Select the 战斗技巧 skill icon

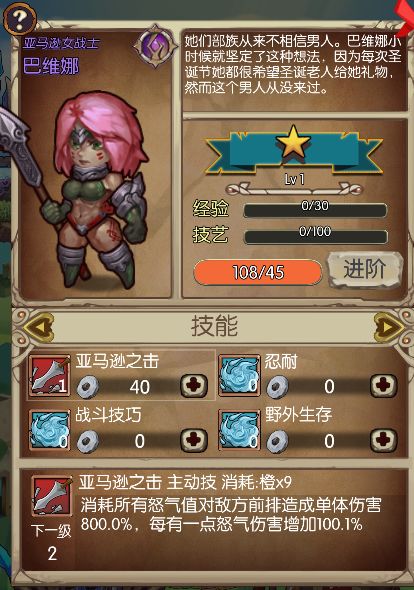50,430
